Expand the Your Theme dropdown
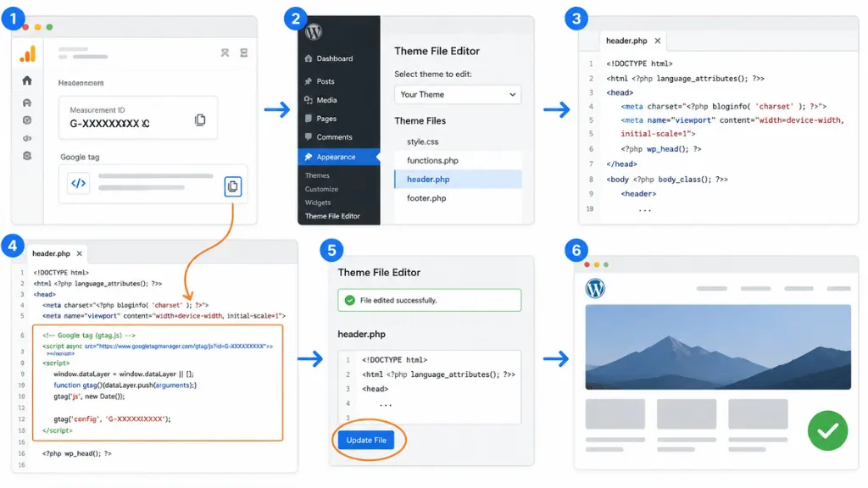This screenshot has width=868, height=488. point(458,95)
